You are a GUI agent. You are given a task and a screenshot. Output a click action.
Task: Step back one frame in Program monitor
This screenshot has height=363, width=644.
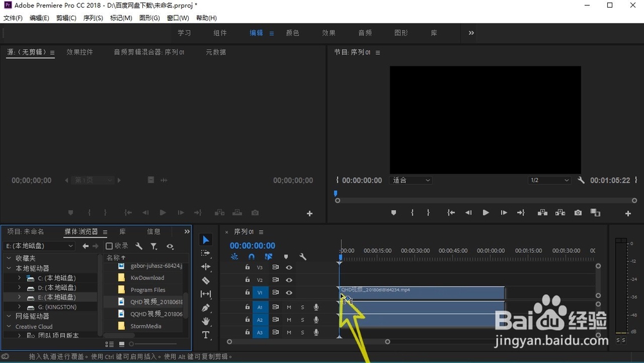[x=468, y=213]
